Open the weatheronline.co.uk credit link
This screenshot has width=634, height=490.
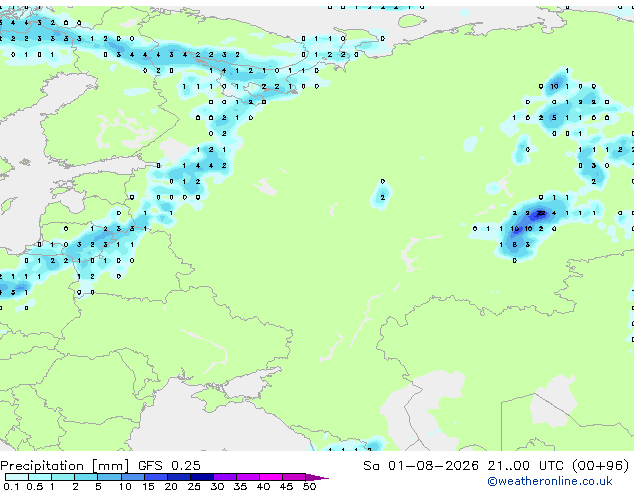[x=550, y=481]
